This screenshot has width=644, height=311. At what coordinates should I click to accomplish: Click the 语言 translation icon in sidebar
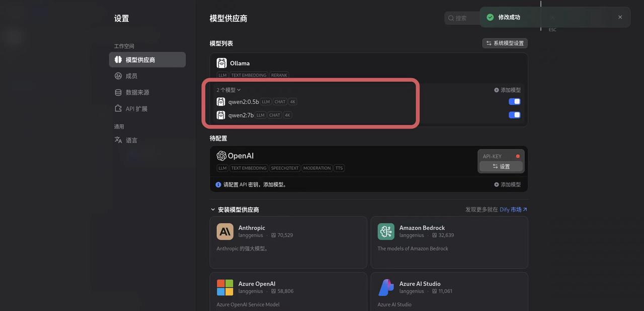pos(117,139)
